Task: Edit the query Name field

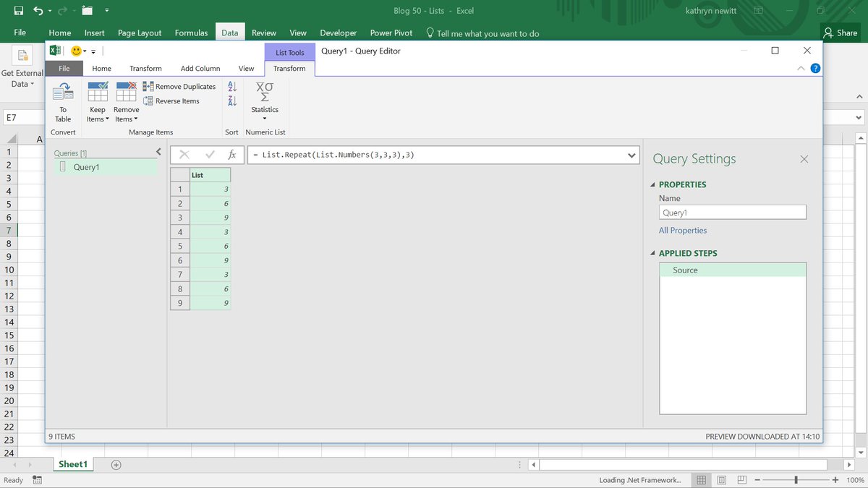Action: [x=732, y=212]
